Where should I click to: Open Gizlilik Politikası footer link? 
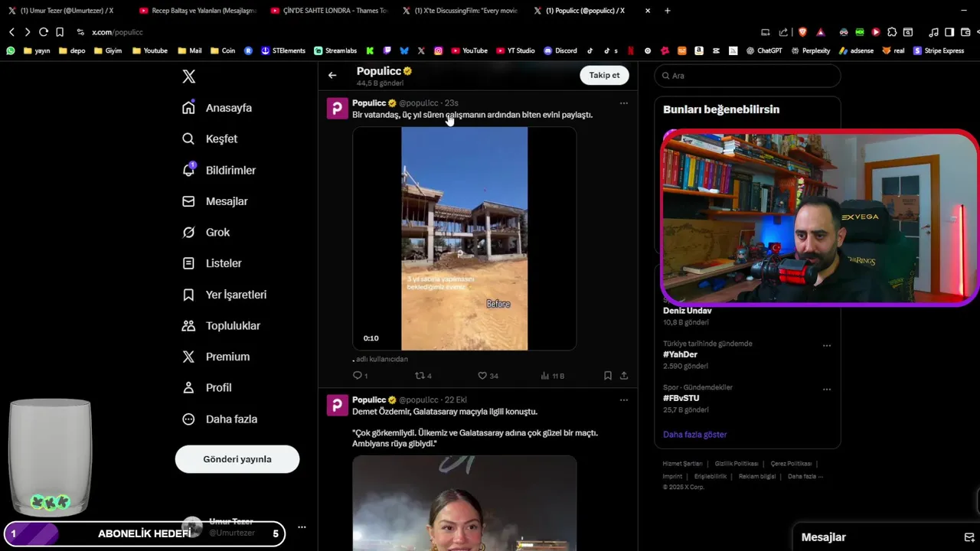click(x=737, y=464)
